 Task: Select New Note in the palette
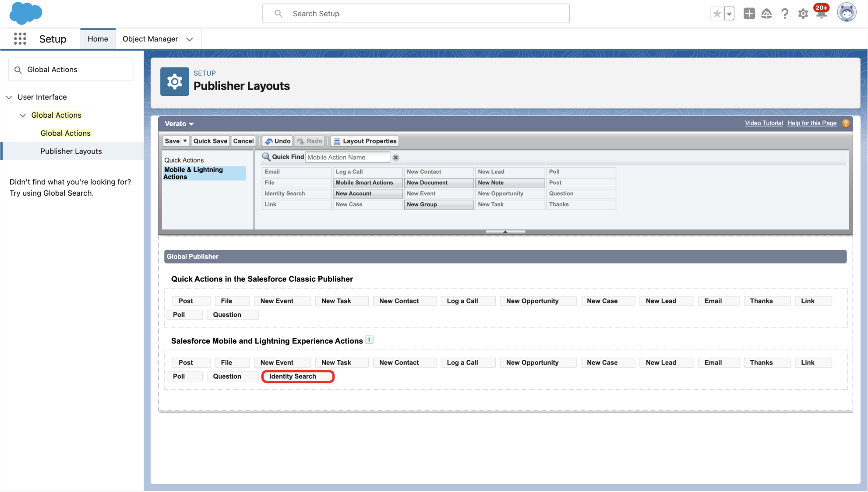[510, 183]
